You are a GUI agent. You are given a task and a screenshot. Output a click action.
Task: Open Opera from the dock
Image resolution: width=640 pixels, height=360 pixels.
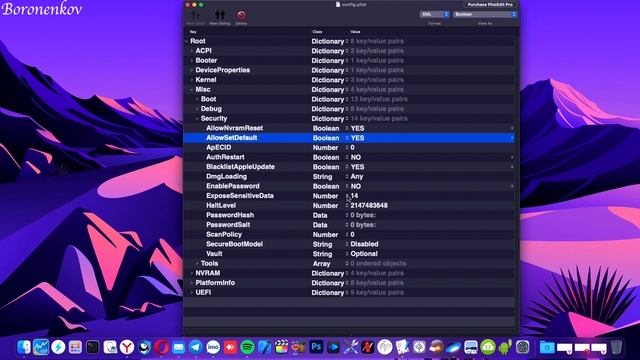[162, 347]
